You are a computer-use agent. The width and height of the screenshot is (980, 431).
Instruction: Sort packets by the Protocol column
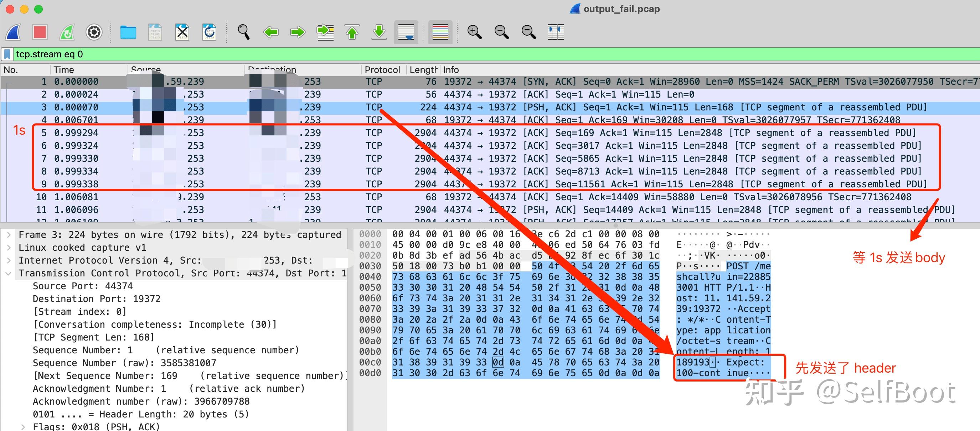pyautogui.click(x=382, y=69)
